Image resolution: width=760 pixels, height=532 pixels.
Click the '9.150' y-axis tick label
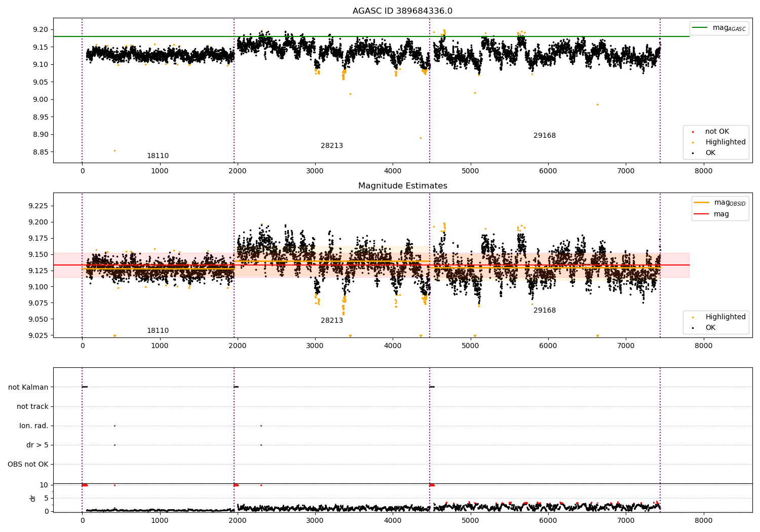pyautogui.click(x=39, y=254)
